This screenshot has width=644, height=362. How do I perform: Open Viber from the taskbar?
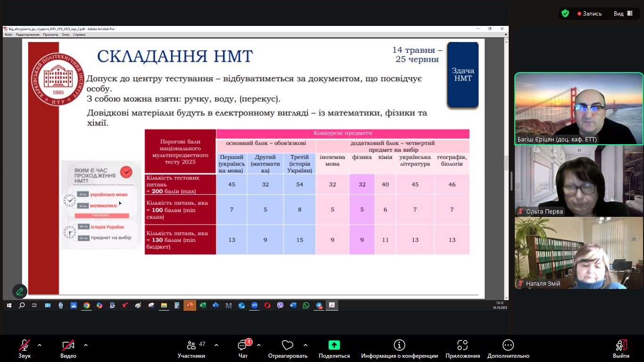280,305
